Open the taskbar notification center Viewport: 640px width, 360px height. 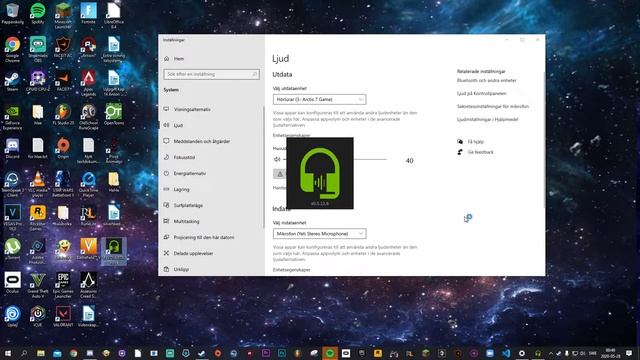(629, 353)
